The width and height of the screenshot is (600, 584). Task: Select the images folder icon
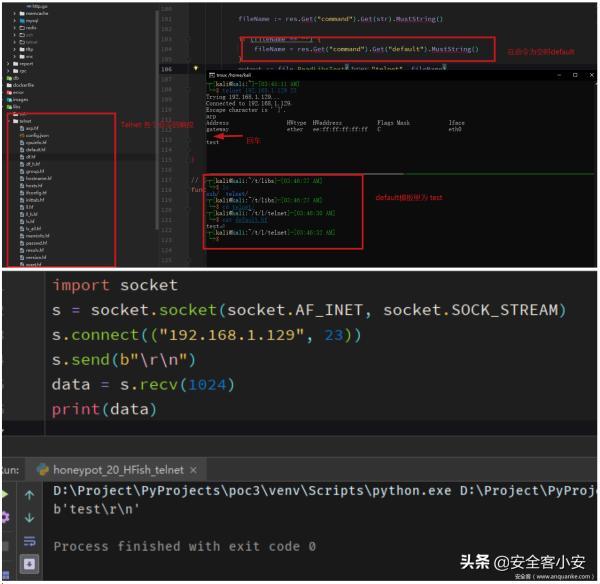8,99
